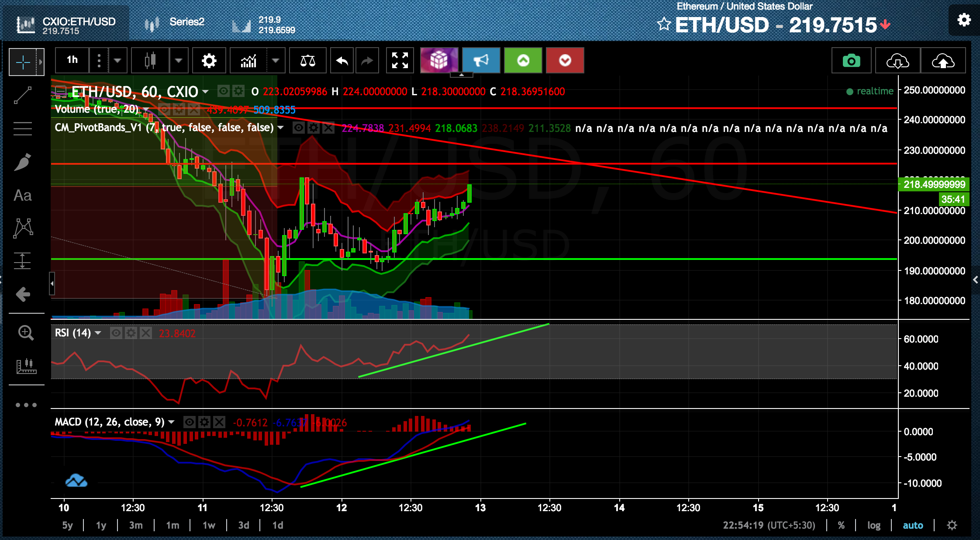Switch to the 1m date range
Image resolution: width=980 pixels, height=540 pixels.
173,525
